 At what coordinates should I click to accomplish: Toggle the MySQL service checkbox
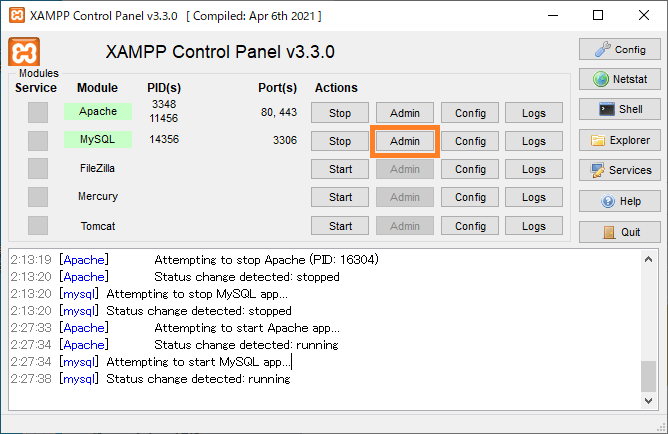point(38,141)
